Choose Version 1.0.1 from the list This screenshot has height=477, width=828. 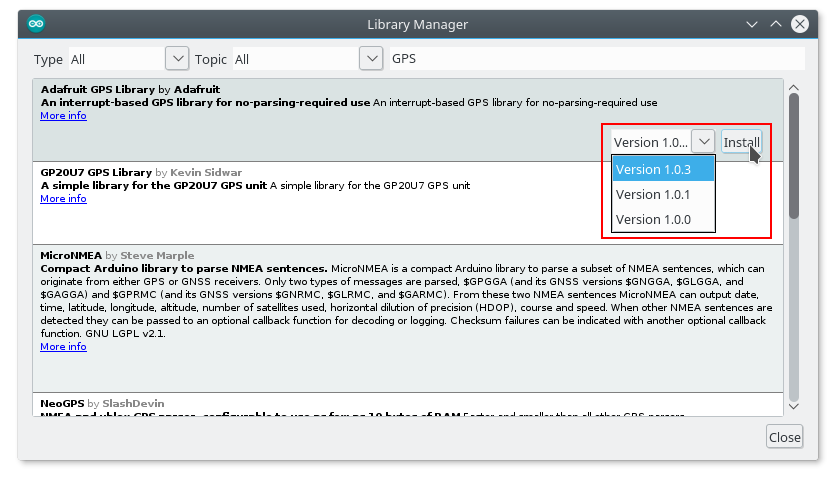tap(662, 194)
